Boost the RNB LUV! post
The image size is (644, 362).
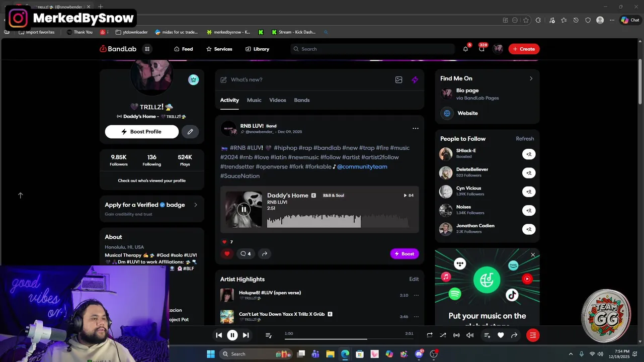[405, 254]
